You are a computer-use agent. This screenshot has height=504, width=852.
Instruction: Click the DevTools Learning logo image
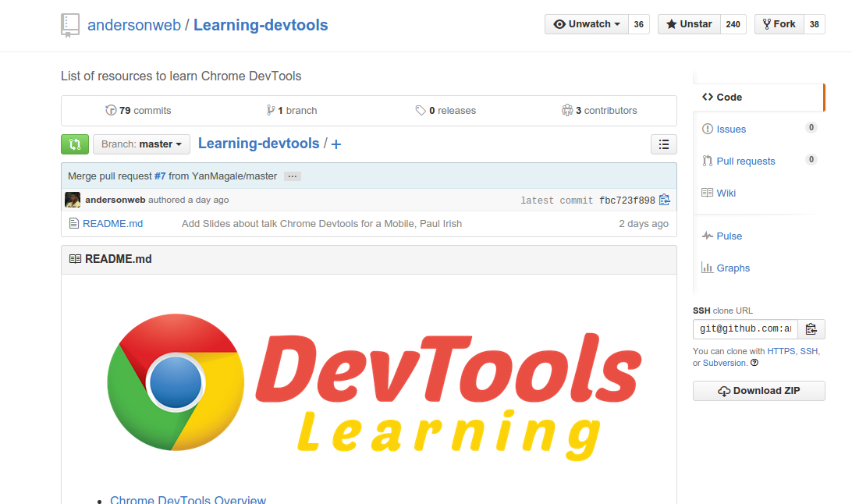point(374,385)
